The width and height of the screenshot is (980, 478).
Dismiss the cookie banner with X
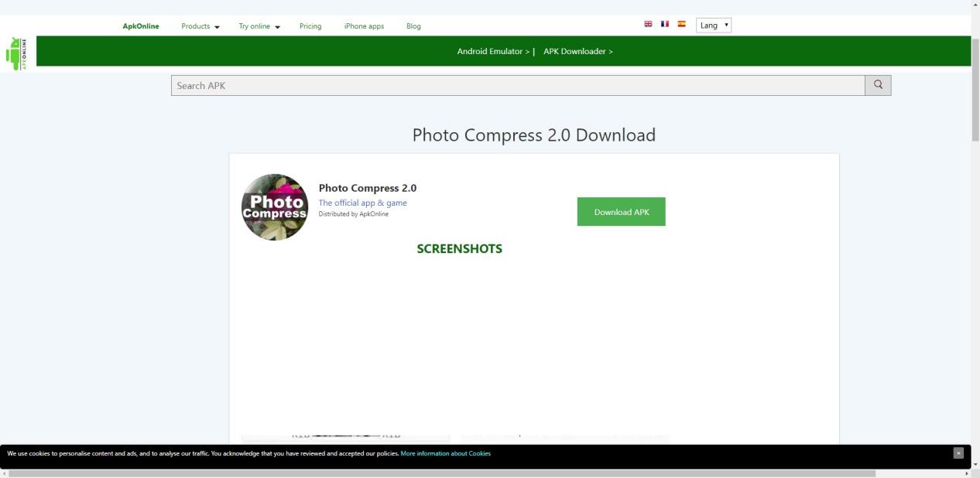coord(958,453)
